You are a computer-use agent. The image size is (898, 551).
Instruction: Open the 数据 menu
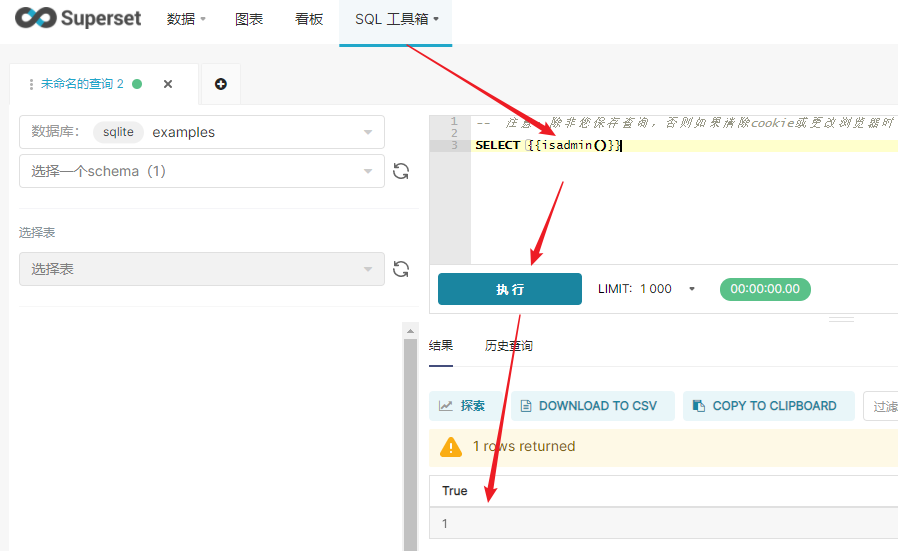(x=186, y=19)
